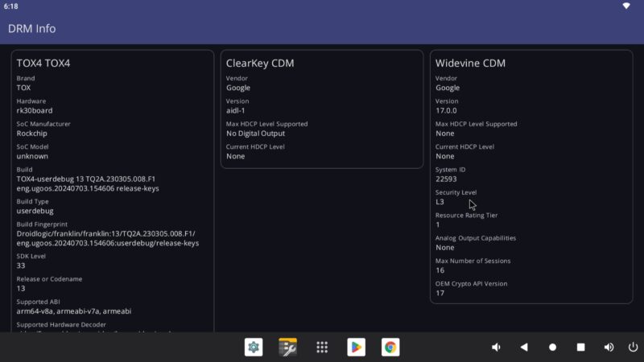The height and width of the screenshot is (362, 644).
Task: Click the power button icon
Action: point(632,347)
